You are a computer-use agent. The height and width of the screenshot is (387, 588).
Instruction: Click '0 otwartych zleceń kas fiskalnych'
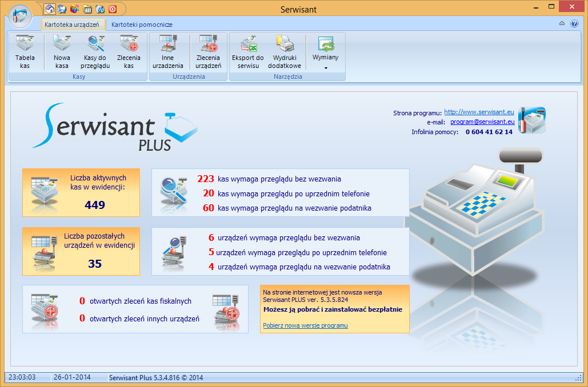click(135, 301)
